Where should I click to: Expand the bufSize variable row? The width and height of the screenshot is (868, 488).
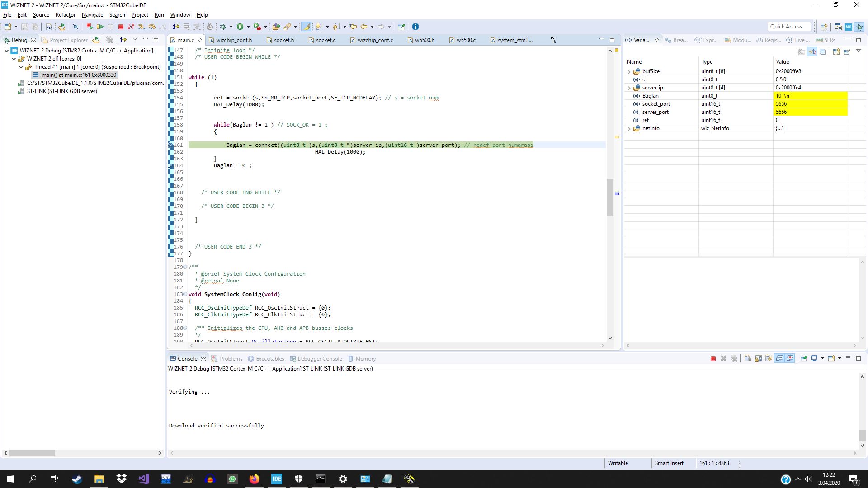[x=629, y=71]
